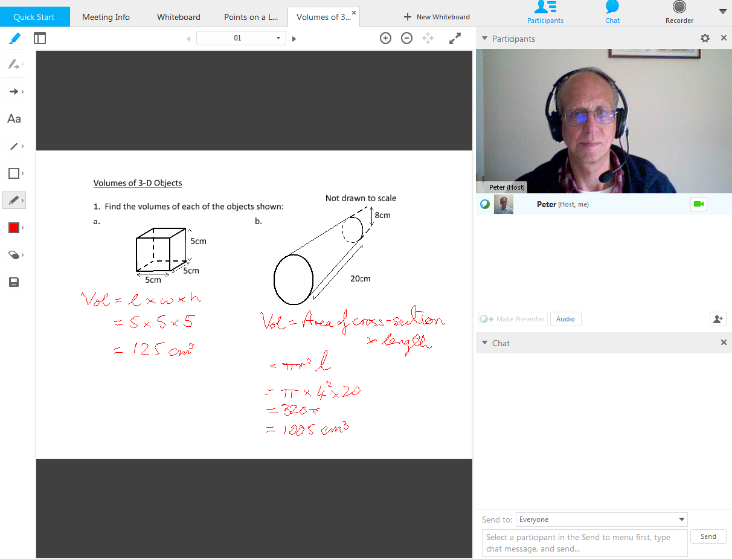Choose the Eraser tool
The width and height of the screenshot is (732, 560).
click(x=14, y=254)
